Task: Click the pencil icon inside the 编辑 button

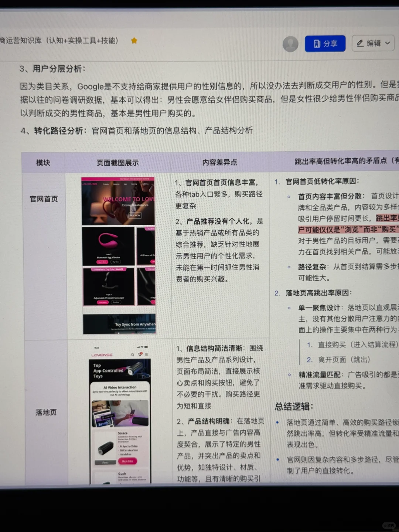Action: tap(360, 43)
